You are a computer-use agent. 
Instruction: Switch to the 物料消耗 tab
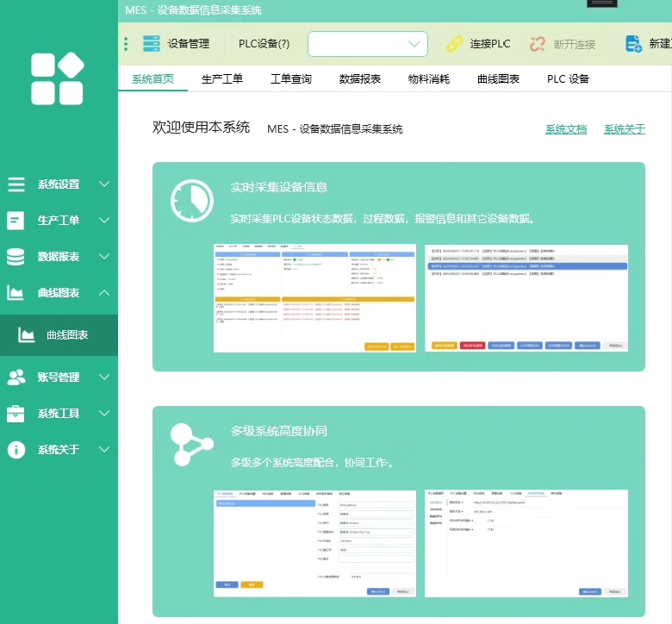pyautogui.click(x=429, y=79)
